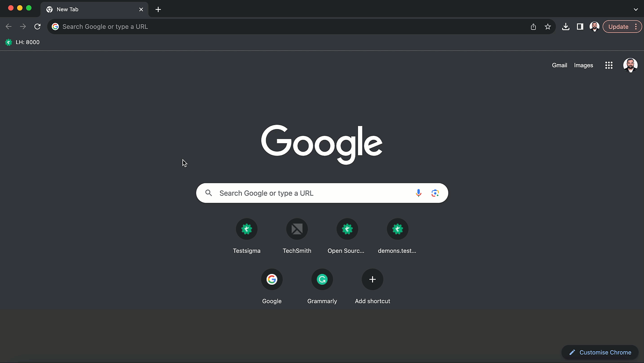The width and height of the screenshot is (644, 363).
Task: Start voice search with the microphone
Action: tap(418, 193)
